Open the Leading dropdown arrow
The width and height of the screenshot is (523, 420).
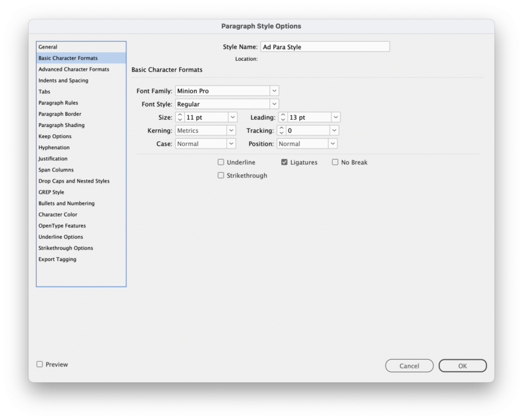(x=336, y=117)
